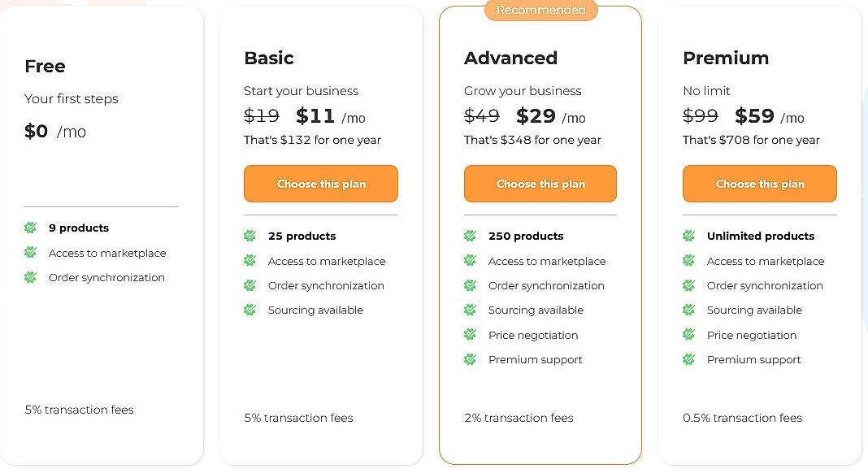This screenshot has width=868, height=473.
Task: Select the Price negotiation checkmark in Advanced
Action: click(470, 335)
